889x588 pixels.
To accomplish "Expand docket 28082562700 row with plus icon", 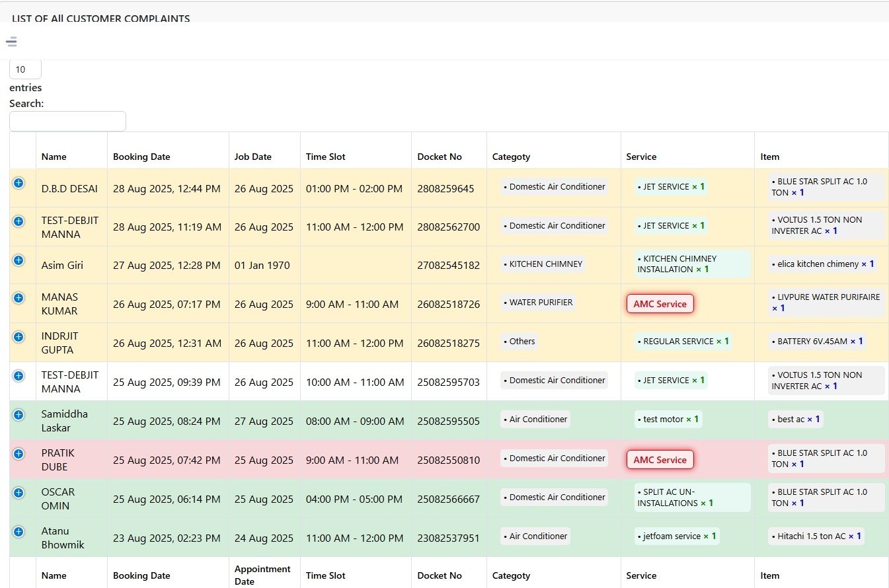I will click(x=19, y=221).
